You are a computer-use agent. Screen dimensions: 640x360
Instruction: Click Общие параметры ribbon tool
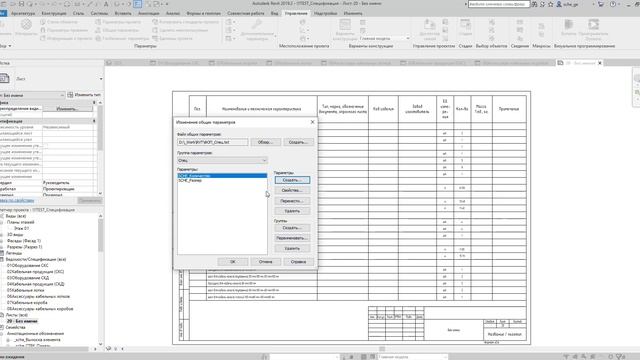tap(117, 30)
